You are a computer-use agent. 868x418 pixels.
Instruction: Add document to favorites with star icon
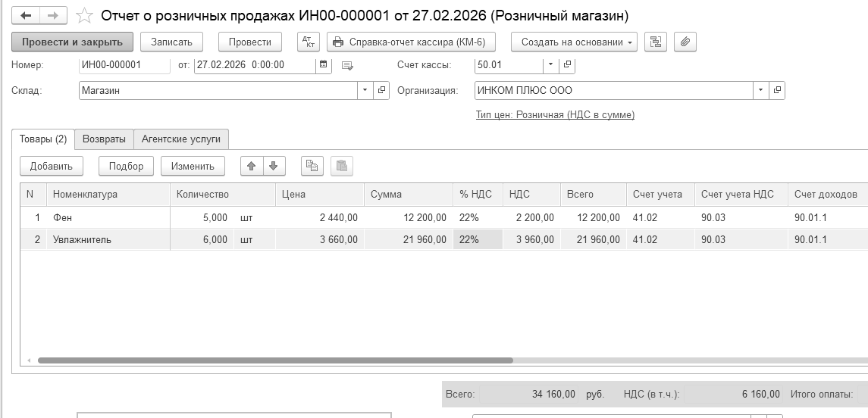tap(84, 15)
